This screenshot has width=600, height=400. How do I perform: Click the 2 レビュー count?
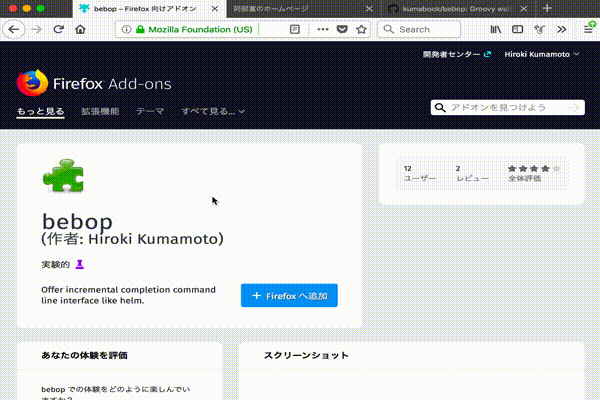(x=472, y=173)
